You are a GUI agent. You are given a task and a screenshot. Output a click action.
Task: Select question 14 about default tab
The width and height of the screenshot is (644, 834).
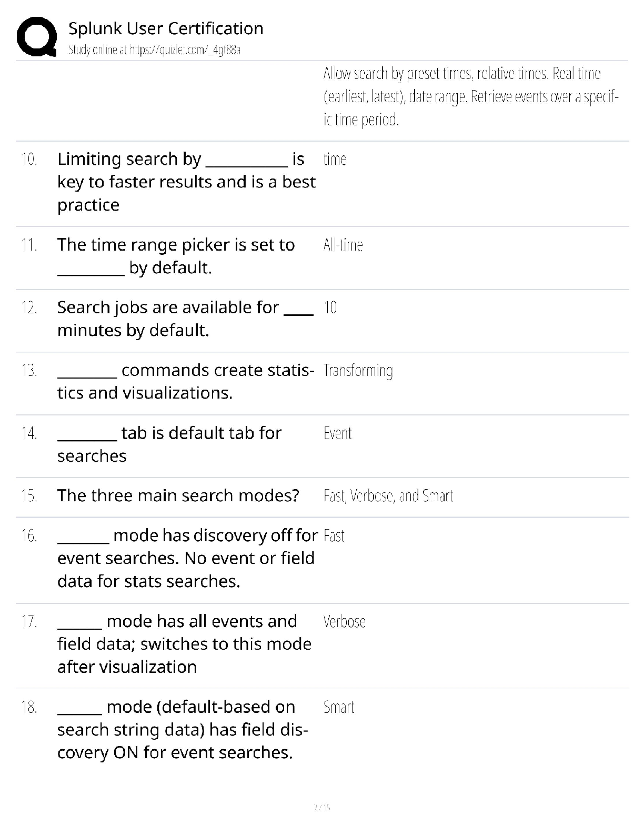click(x=169, y=444)
